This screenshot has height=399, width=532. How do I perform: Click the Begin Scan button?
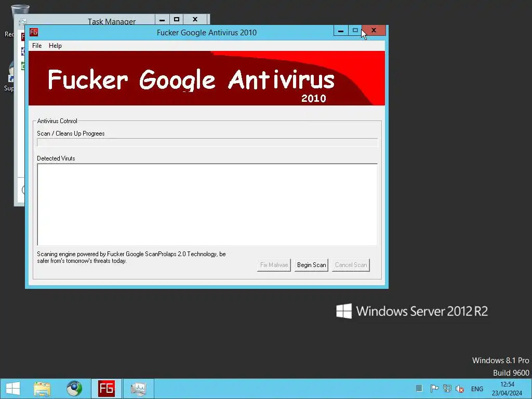coord(311,265)
